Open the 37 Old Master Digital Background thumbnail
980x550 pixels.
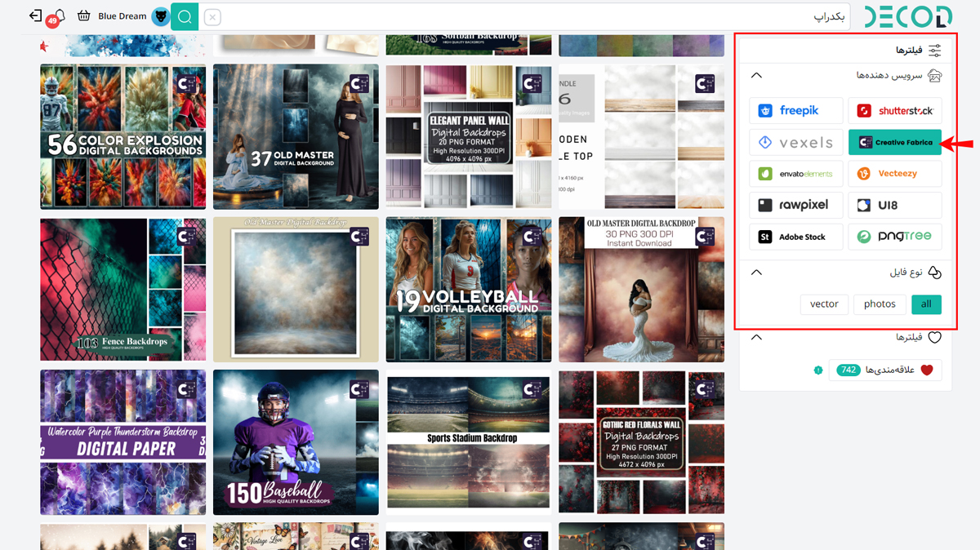pos(296,137)
